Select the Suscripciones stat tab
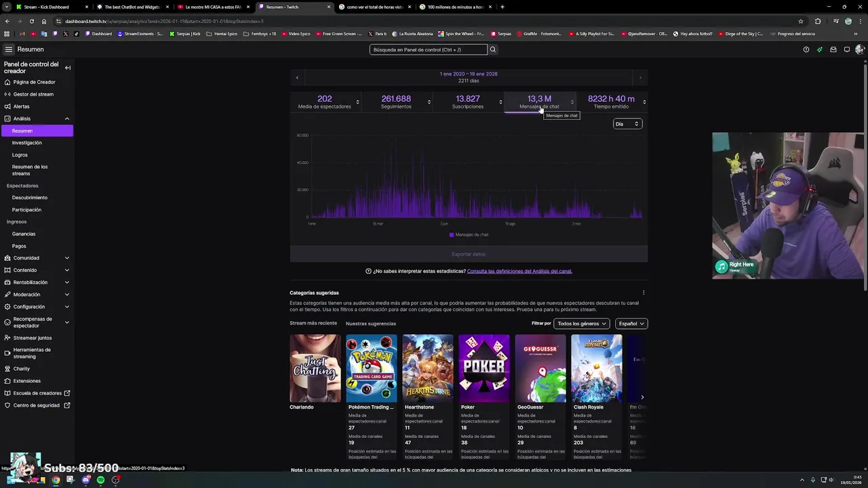The width and height of the screenshot is (868, 488). [468, 102]
